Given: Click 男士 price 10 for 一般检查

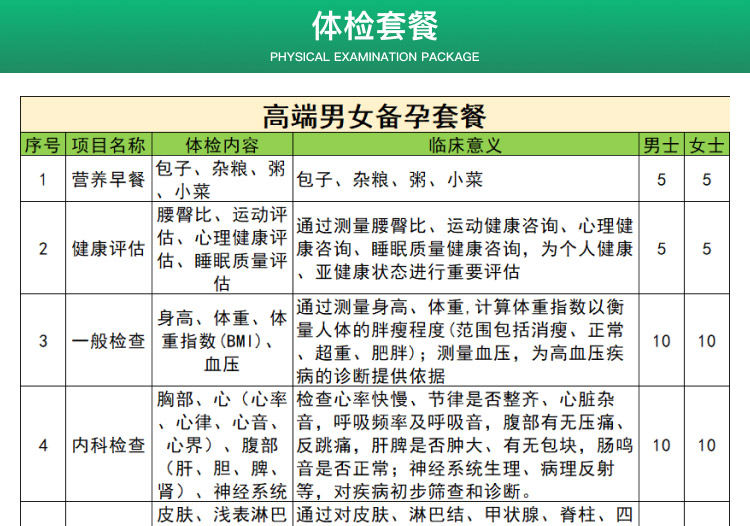Looking at the screenshot, I should click(x=662, y=340).
